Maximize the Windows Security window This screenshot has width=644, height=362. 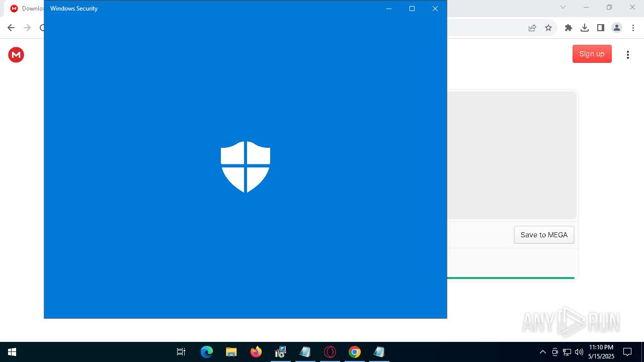pos(412,9)
